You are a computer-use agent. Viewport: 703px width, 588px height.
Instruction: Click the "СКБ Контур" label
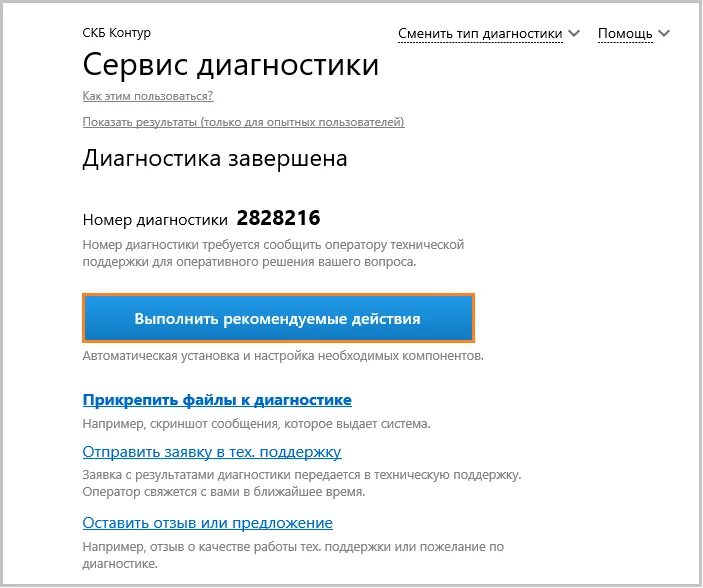[117, 33]
